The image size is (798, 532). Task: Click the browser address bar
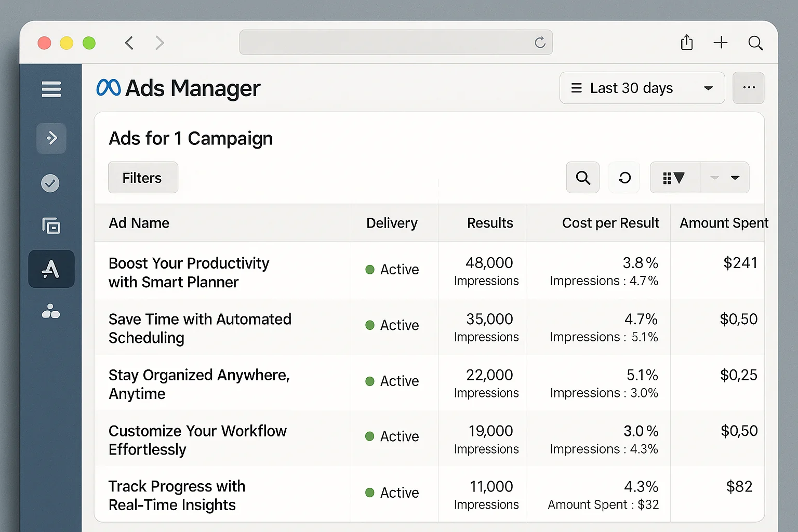click(x=384, y=42)
